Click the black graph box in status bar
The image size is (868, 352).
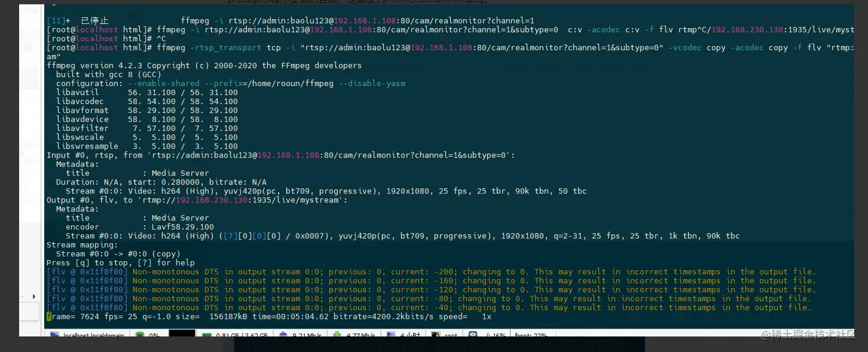tap(182, 333)
